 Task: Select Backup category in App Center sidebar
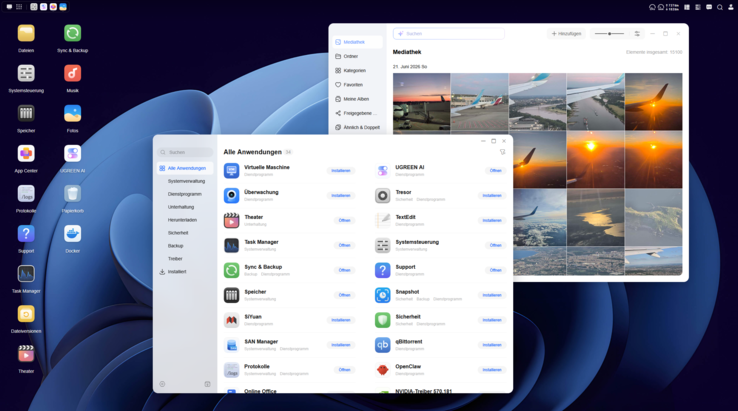(x=176, y=246)
